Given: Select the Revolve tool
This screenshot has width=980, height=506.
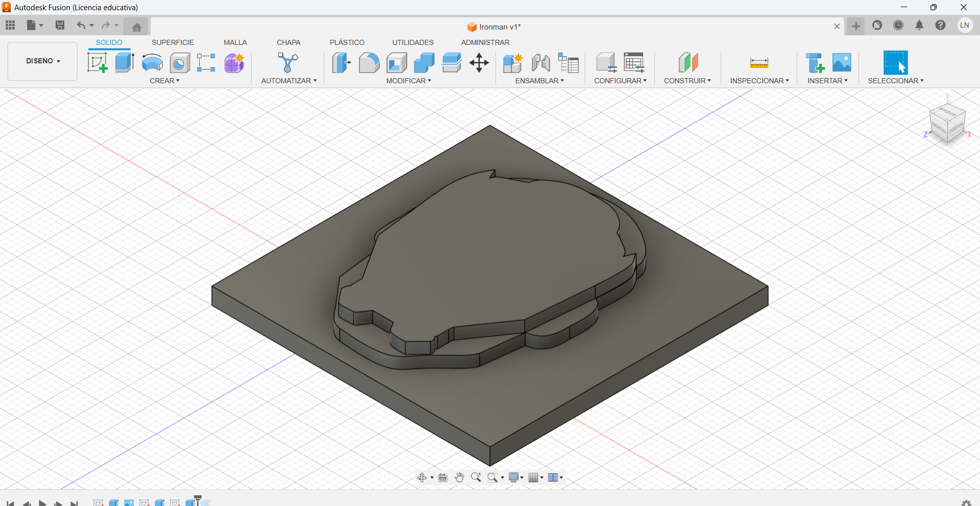Looking at the screenshot, I should 152,63.
